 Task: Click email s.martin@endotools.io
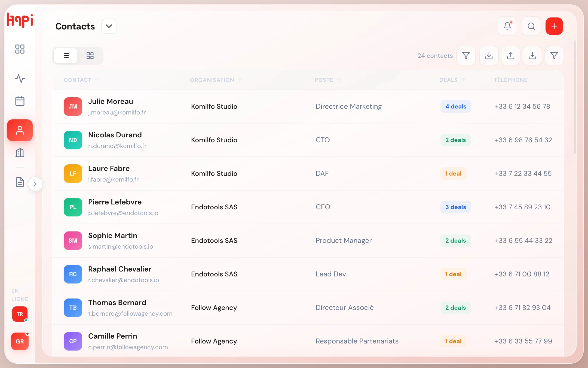pos(121,247)
